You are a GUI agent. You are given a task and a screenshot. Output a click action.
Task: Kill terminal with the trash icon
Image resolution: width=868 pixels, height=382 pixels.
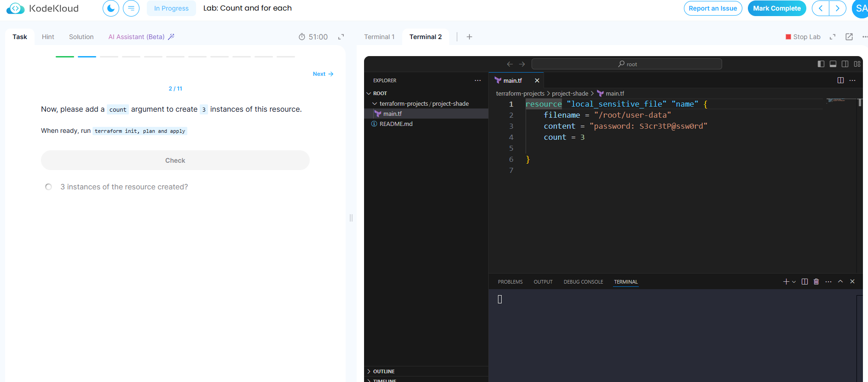(x=816, y=282)
